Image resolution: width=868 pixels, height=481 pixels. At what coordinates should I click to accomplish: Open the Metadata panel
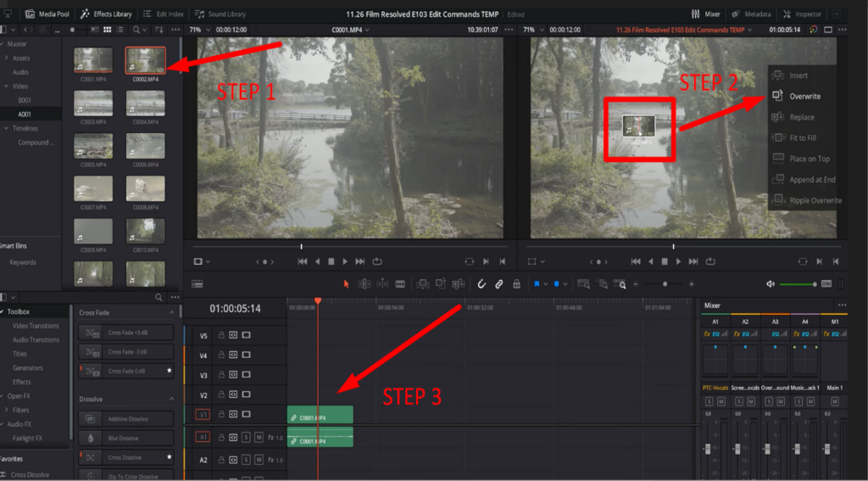click(751, 14)
